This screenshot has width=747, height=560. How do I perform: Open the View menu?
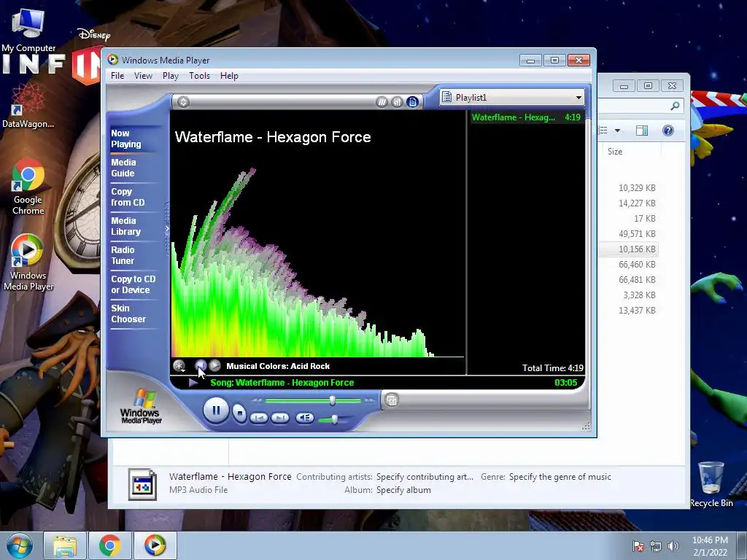(x=143, y=76)
